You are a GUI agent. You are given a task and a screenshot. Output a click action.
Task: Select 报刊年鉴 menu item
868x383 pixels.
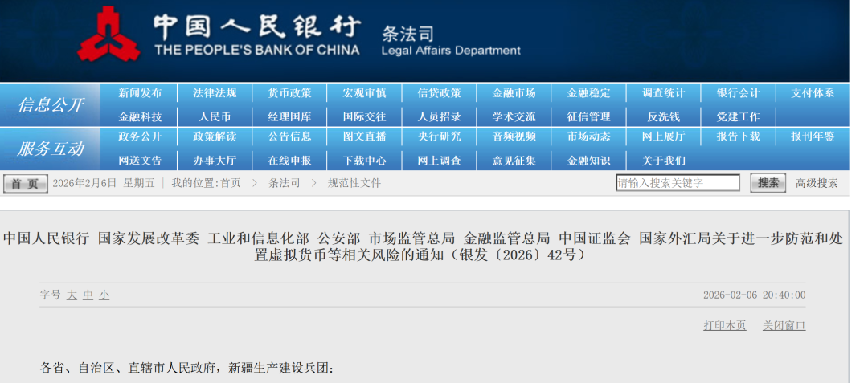[x=813, y=136]
